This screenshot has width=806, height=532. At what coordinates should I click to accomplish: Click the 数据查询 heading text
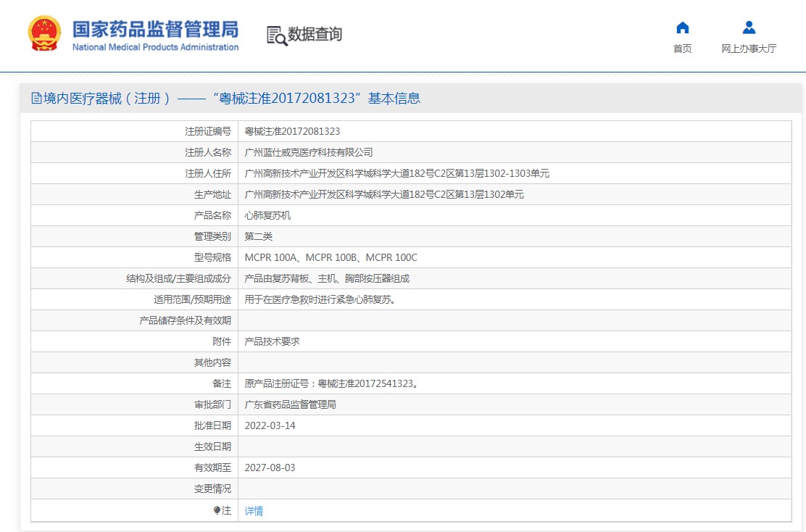[315, 34]
